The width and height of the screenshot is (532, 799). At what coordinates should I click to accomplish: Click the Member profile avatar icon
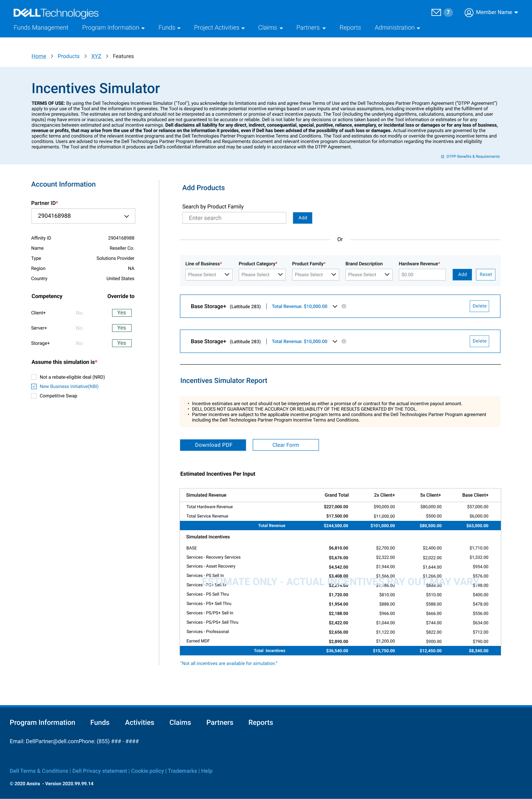point(469,12)
